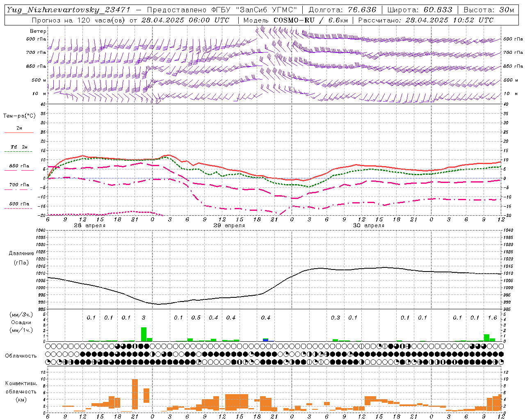Screen dimensions: 525x420
Task: Click the date label 28 апреля
Action: tap(89, 226)
